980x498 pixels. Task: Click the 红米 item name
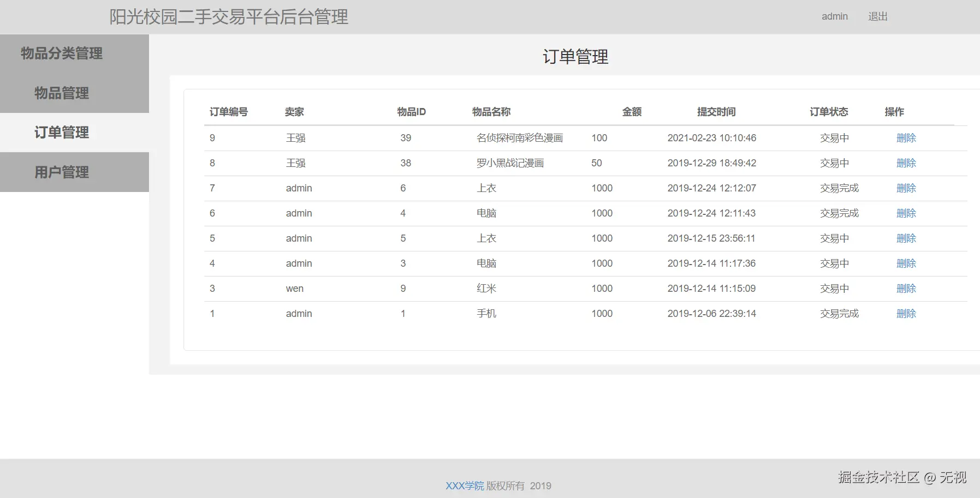[x=486, y=289]
